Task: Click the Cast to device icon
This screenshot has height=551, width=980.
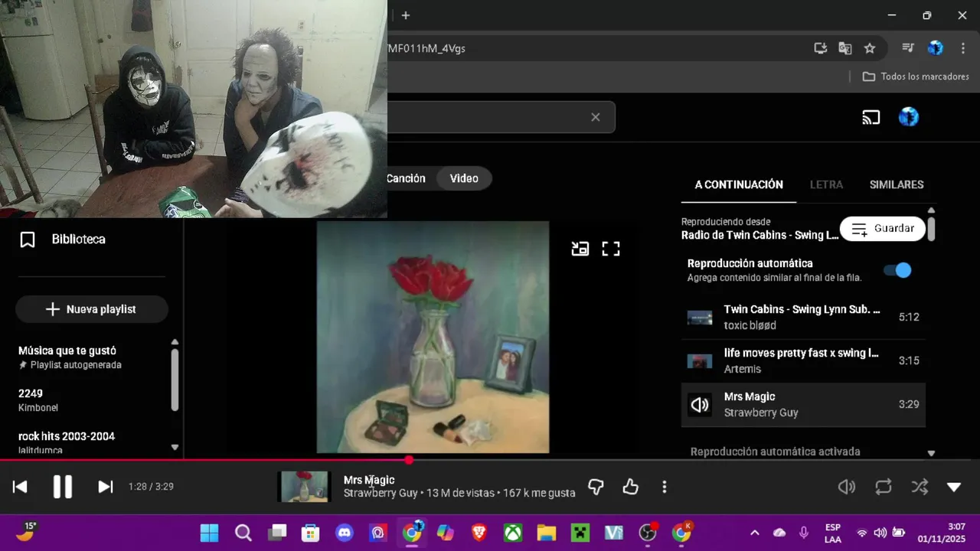Action: pos(871,117)
